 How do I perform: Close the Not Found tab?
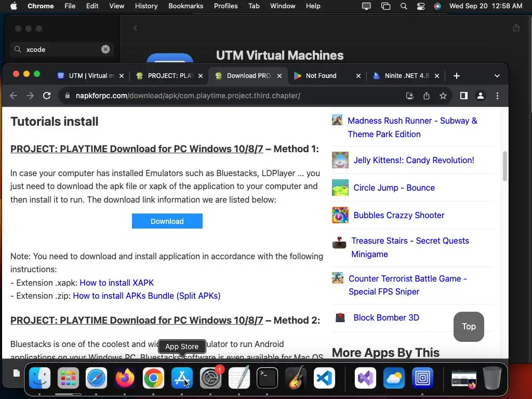(358, 76)
